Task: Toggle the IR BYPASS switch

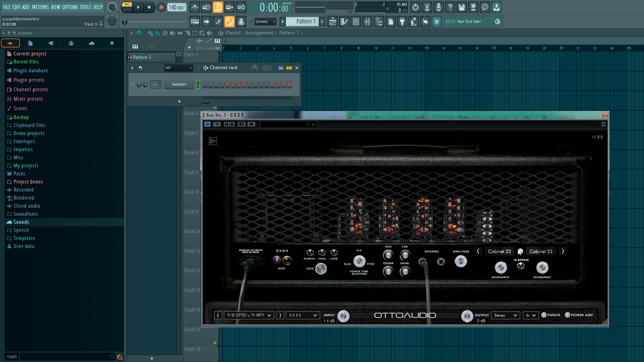Action: coord(521,266)
